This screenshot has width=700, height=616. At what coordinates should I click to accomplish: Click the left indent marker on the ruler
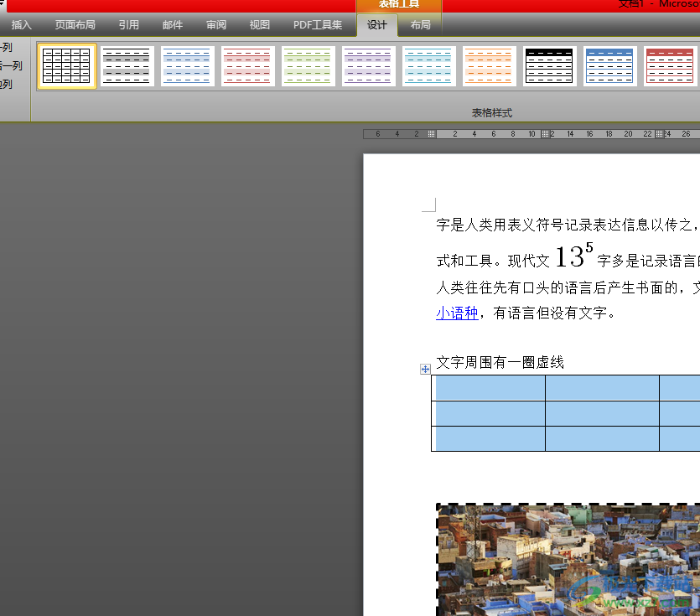point(431,134)
